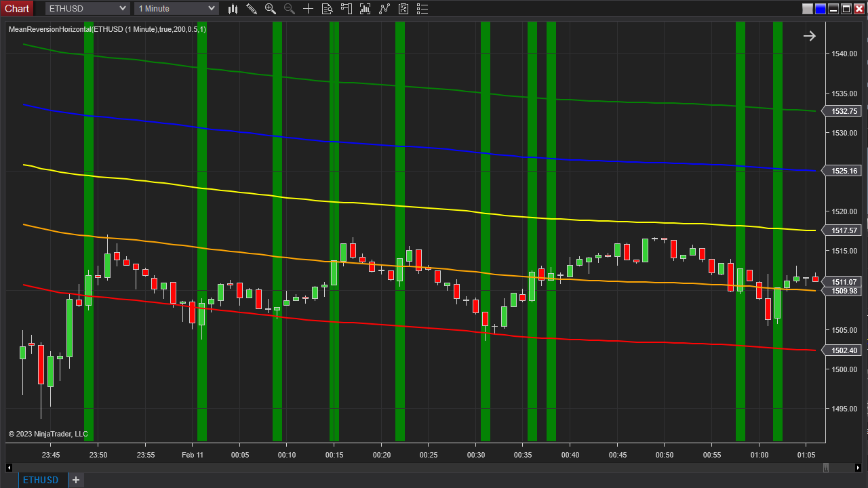Image resolution: width=868 pixels, height=488 pixels.
Task: Click the 1520.00 price axis label
Action: 845,211
